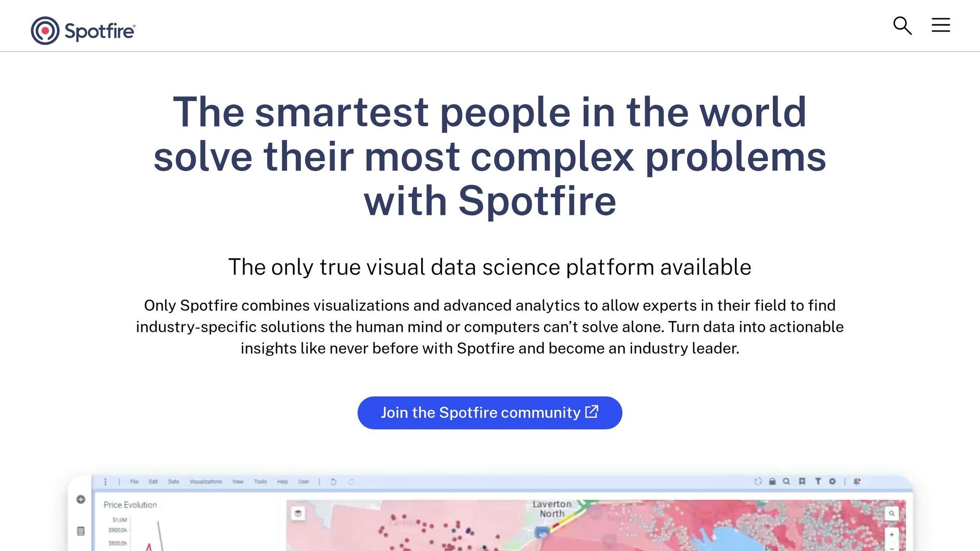Image resolution: width=980 pixels, height=551 pixels.
Task: Click the zoom-in magnifier on the map
Action: click(x=892, y=513)
